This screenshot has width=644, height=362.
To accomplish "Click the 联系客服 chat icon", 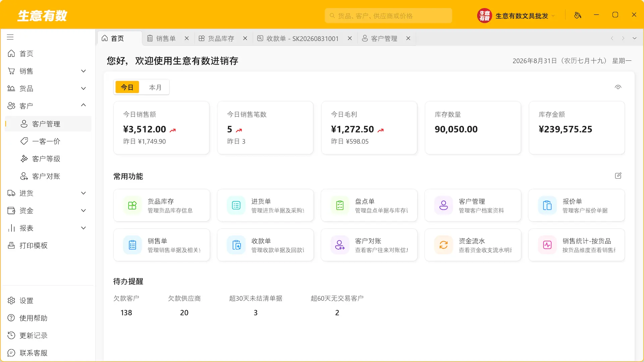I will 11,353.
